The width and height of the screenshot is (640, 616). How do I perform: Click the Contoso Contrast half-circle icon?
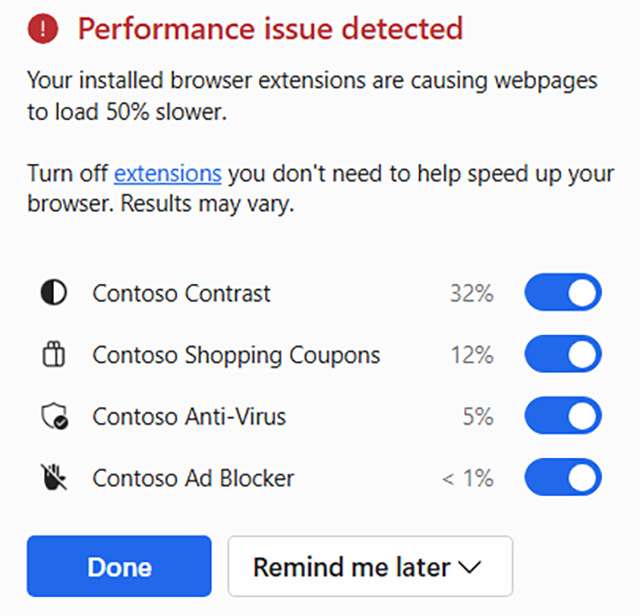(53, 293)
